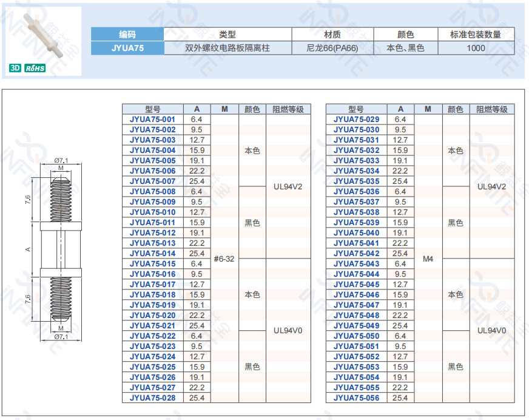Image resolution: width=529 pixels, height=420 pixels.
Task: Open the standoff product photo thumbnail
Action: (x=42, y=33)
